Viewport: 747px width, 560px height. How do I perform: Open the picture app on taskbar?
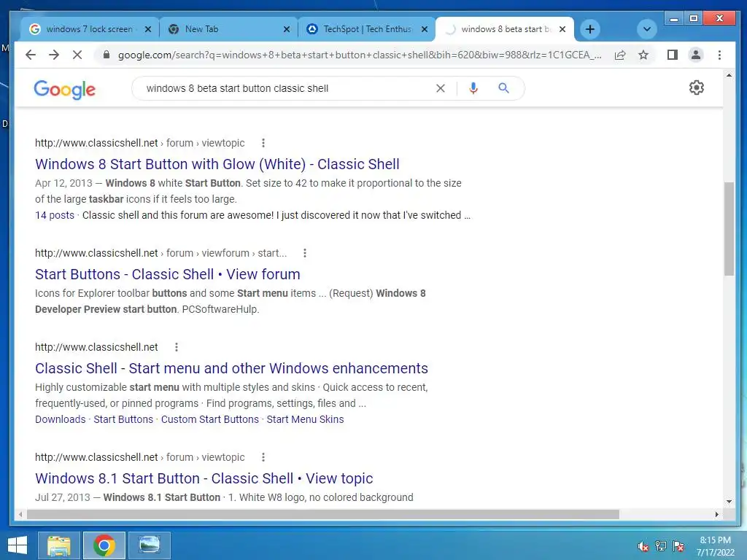(150, 545)
